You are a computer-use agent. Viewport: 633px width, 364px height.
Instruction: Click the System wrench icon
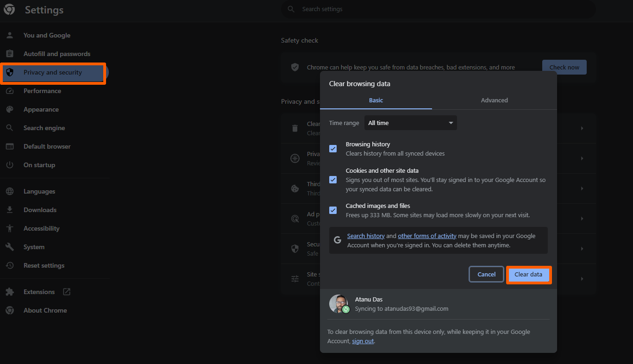pyautogui.click(x=10, y=247)
